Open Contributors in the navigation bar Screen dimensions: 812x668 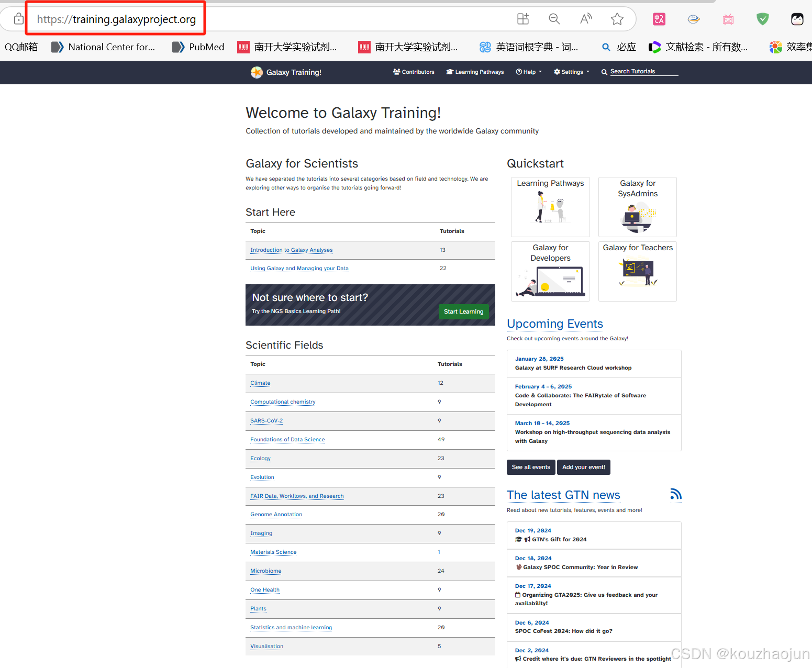click(x=414, y=72)
